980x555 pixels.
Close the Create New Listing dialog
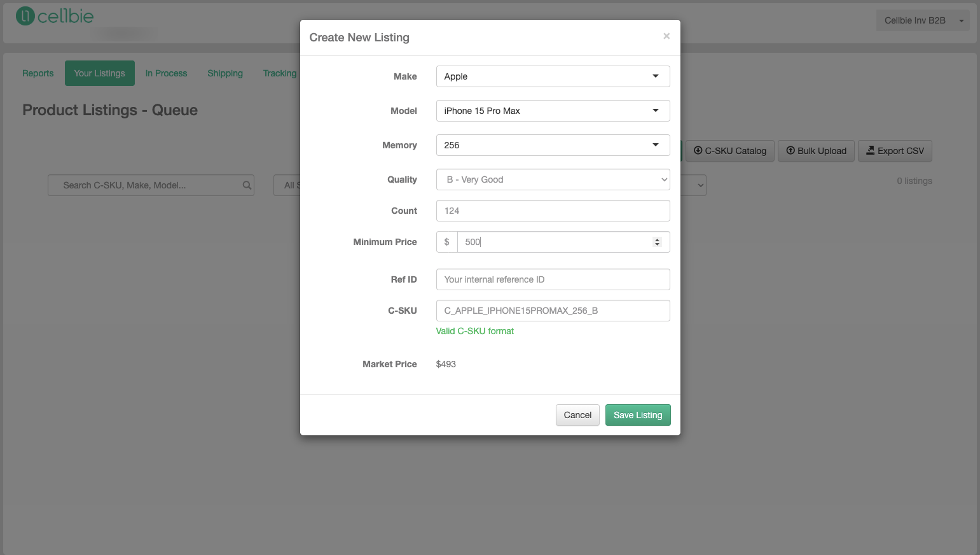click(x=666, y=36)
